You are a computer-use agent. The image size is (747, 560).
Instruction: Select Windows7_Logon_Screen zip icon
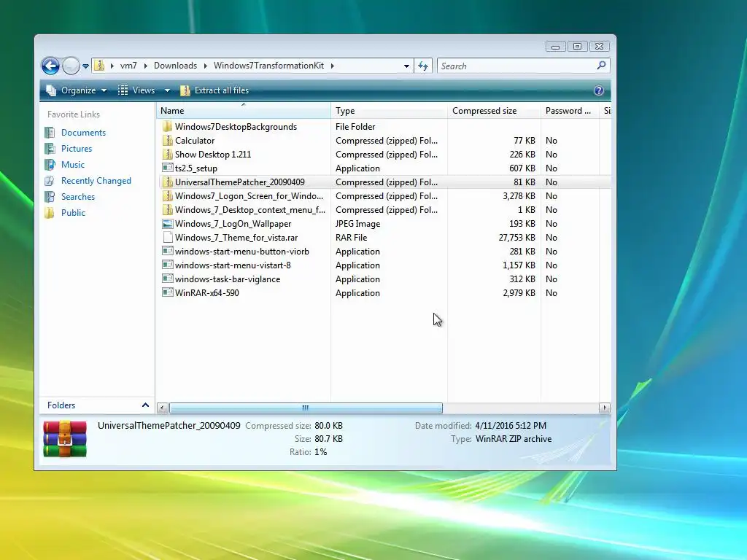[167, 195]
